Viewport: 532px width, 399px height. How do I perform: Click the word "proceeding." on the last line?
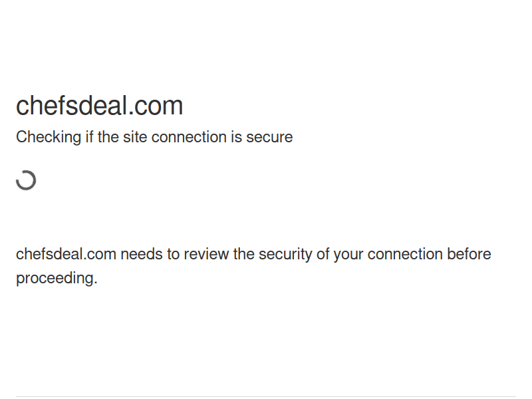tap(57, 278)
